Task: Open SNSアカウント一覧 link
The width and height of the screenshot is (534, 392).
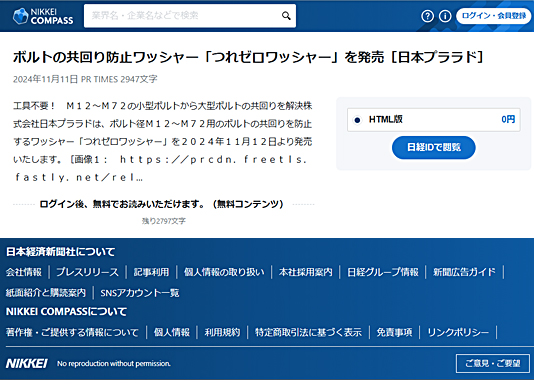Action: [x=140, y=293]
